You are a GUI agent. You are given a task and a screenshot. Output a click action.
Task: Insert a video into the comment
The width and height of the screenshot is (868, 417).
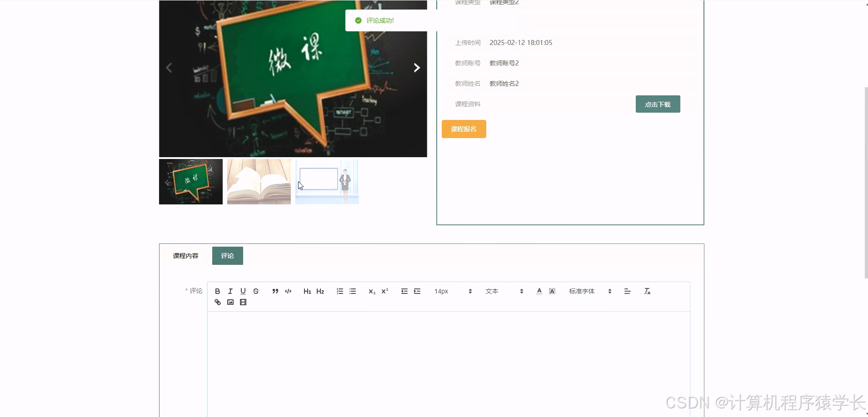[x=244, y=302]
